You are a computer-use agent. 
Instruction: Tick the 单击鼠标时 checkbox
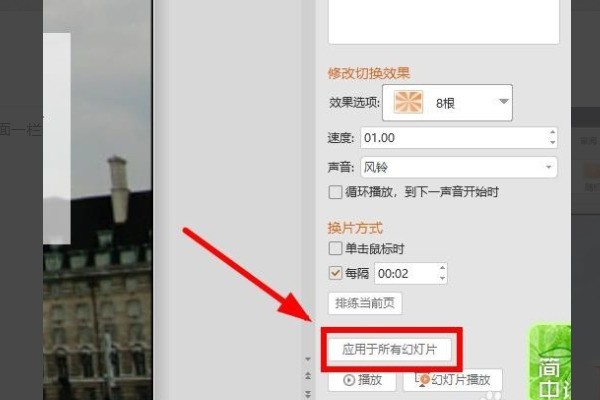pyautogui.click(x=335, y=248)
